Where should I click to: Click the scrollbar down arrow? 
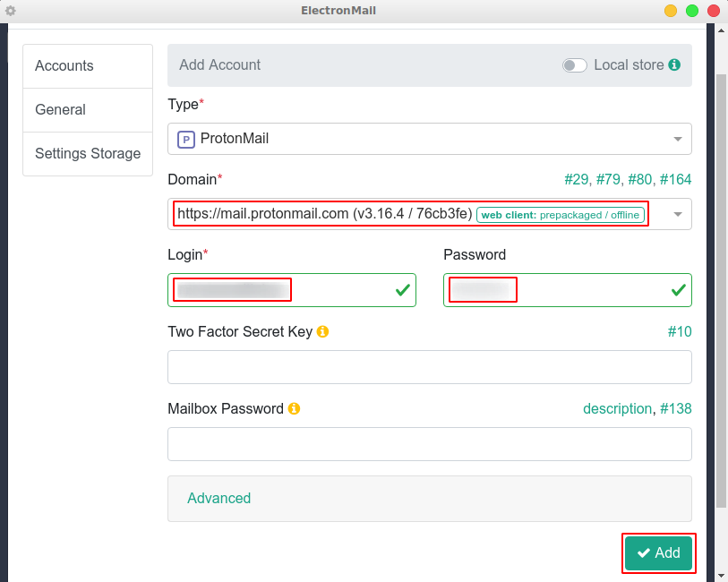(721, 576)
